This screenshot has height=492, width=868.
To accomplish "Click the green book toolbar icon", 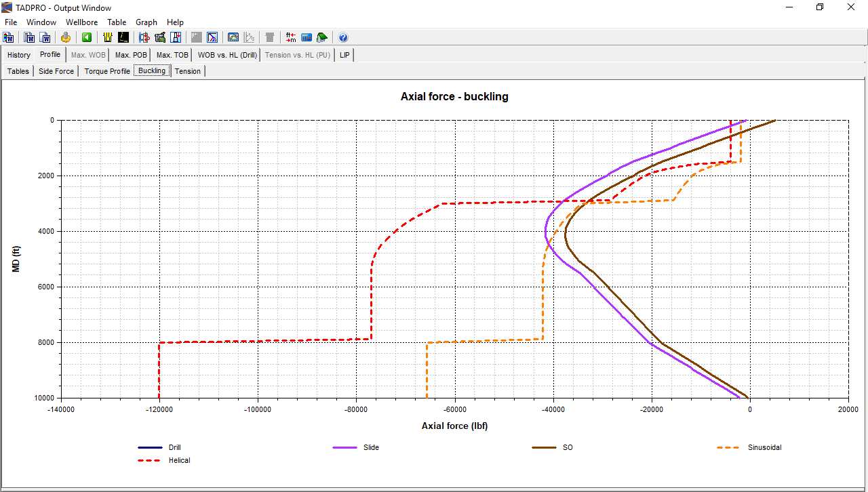I will click(x=322, y=37).
